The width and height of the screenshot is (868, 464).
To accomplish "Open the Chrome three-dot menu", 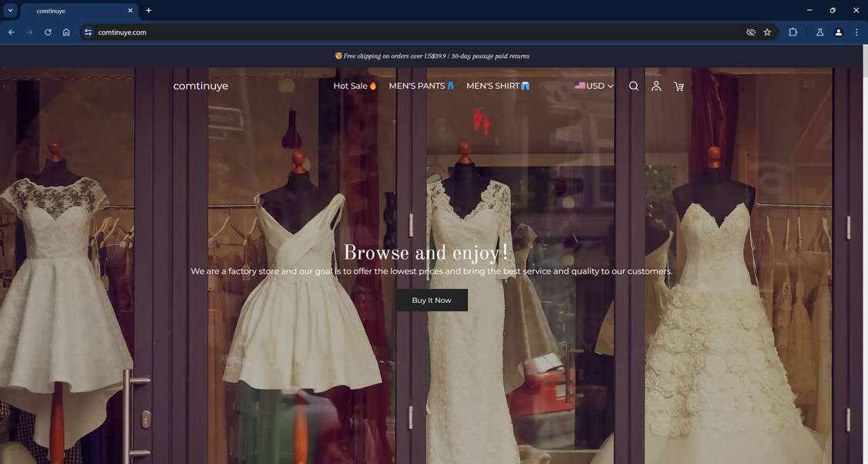I will point(856,32).
